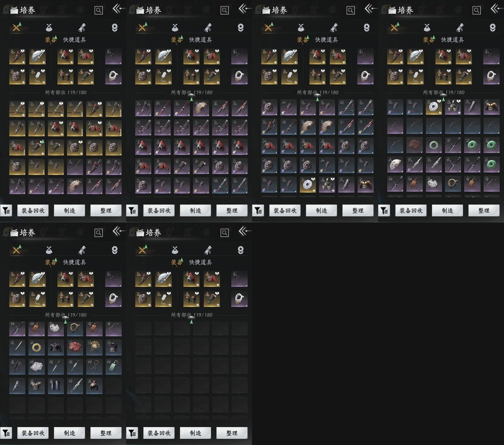504x445 pixels.
Task: Open the mask category tab in empty-grid panel
Action: (241, 250)
